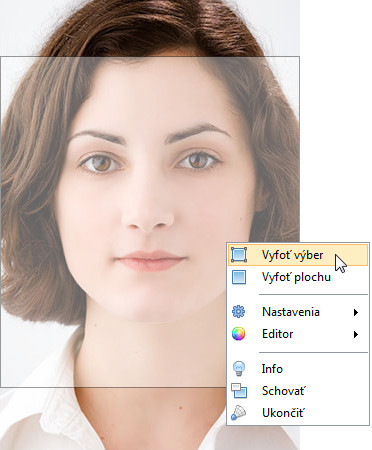Select the Vyfoť výber menu entry
This screenshot has height=450, width=372.
coord(298,255)
